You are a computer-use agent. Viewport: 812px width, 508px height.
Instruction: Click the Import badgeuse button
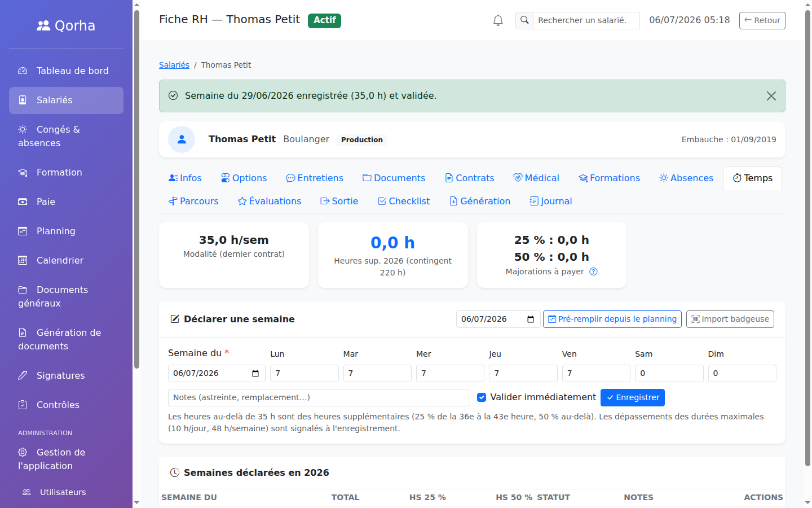730,319
